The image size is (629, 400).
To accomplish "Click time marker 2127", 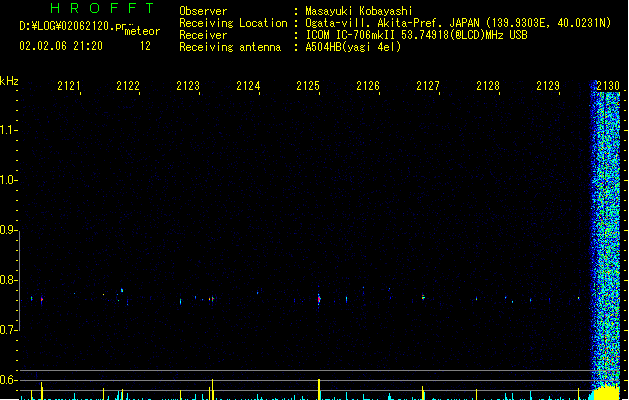I will (x=428, y=86).
